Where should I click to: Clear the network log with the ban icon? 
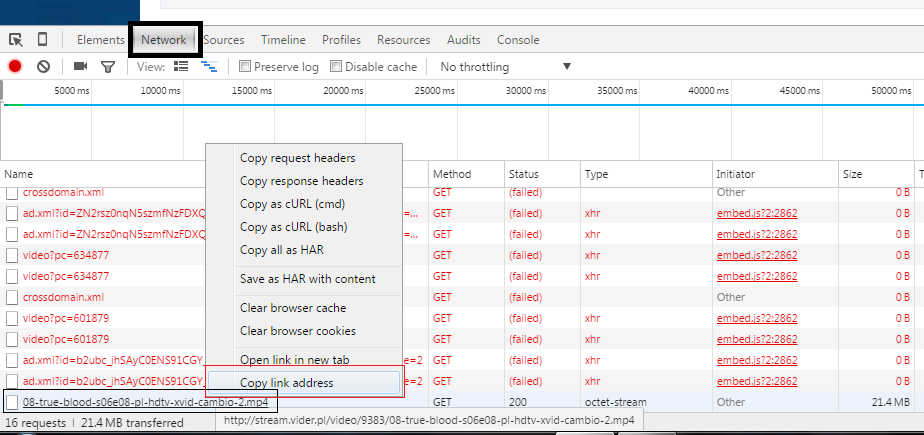click(x=43, y=67)
